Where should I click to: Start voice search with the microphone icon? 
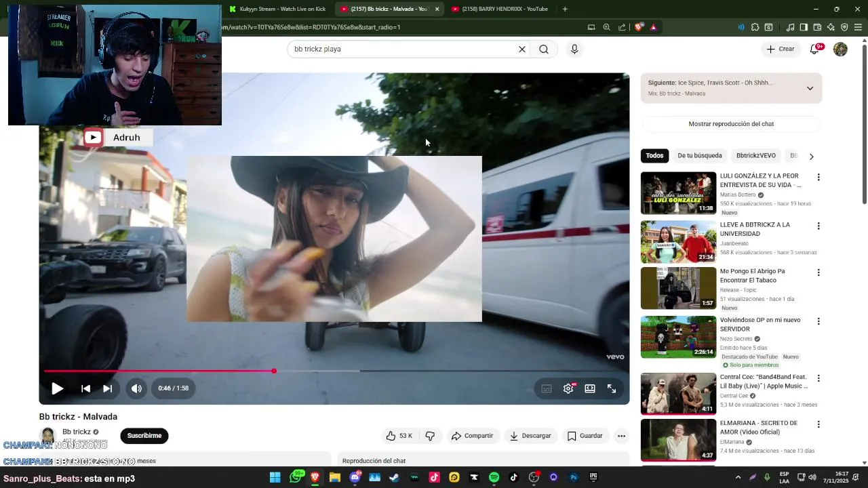coord(574,49)
